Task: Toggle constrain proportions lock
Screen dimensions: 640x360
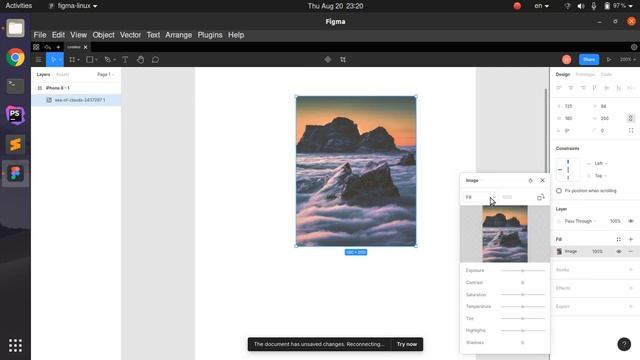Action: (630, 118)
